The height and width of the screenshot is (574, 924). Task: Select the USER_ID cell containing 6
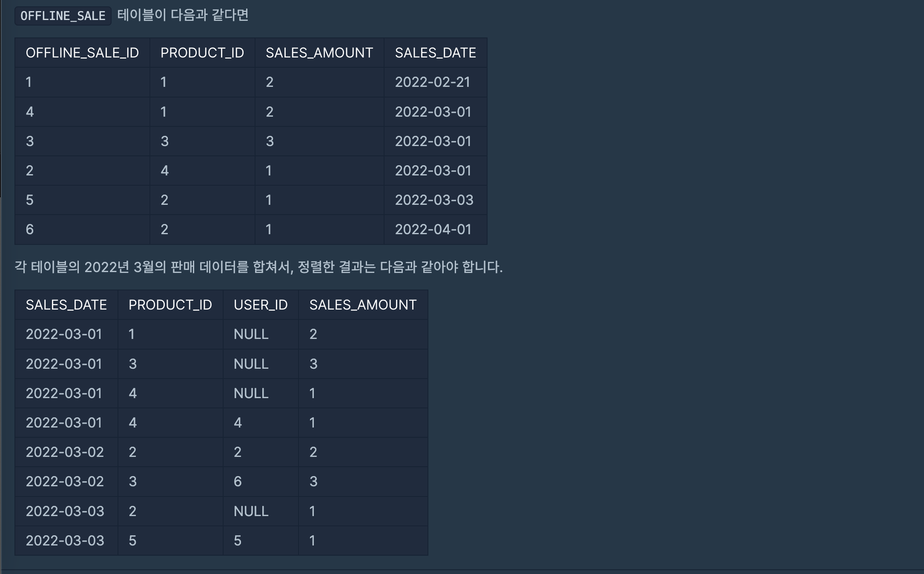point(238,482)
